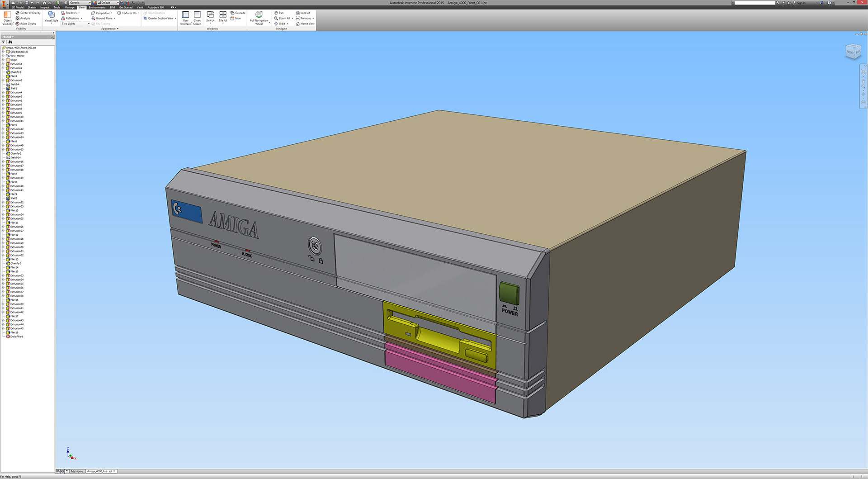Return to the Home View
This screenshot has width=868, height=479.
pyautogui.click(x=305, y=24)
